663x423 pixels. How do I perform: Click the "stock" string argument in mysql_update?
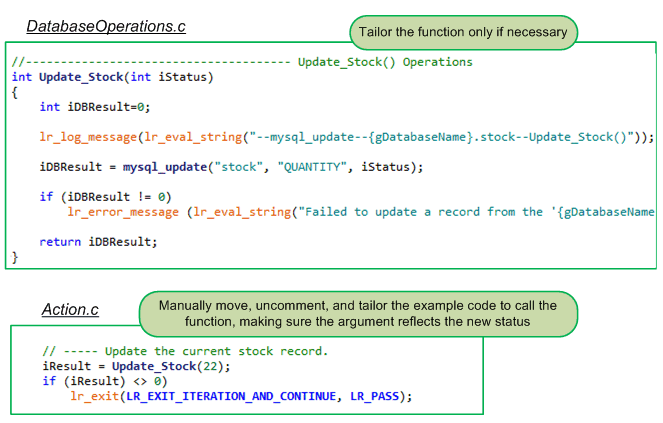(x=239, y=167)
